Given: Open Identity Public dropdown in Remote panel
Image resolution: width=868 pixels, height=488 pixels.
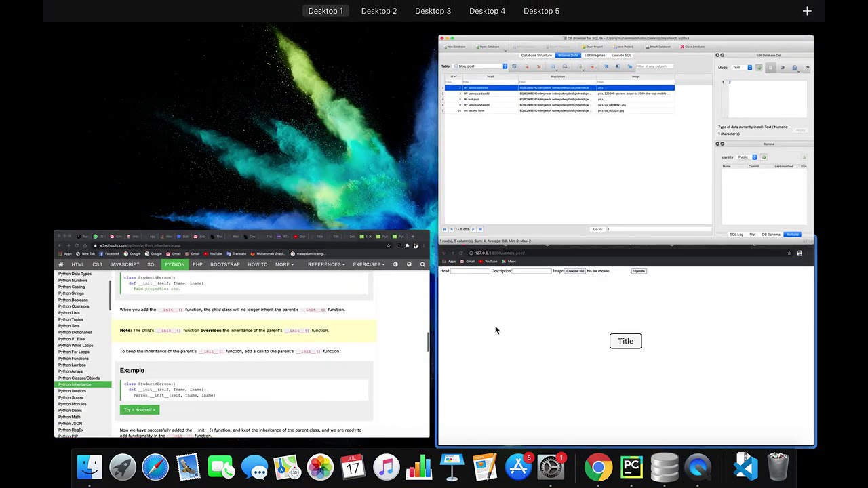Looking at the screenshot, I should 747,157.
